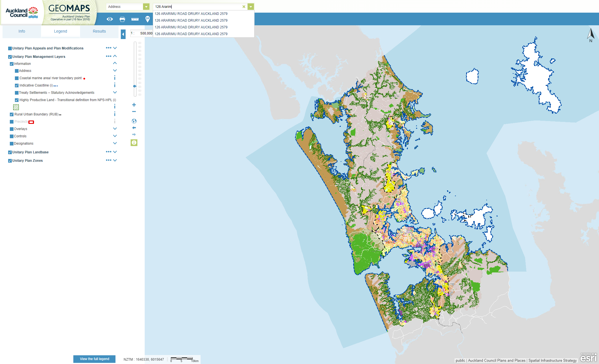Click View the full legend button

tap(94, 359)
